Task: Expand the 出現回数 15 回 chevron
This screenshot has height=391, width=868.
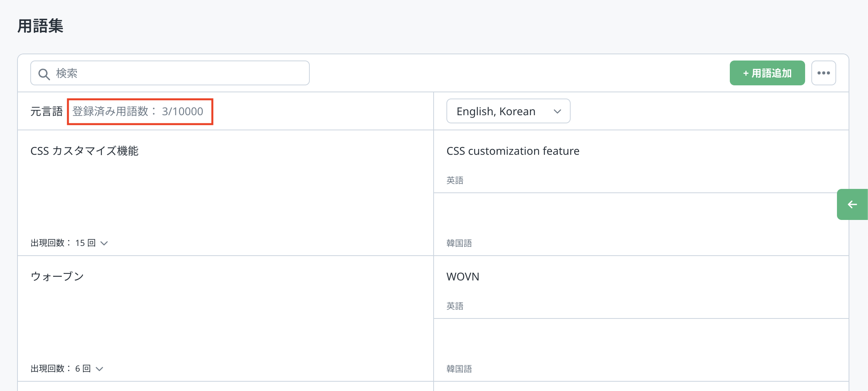Action: tap(104, 243)
